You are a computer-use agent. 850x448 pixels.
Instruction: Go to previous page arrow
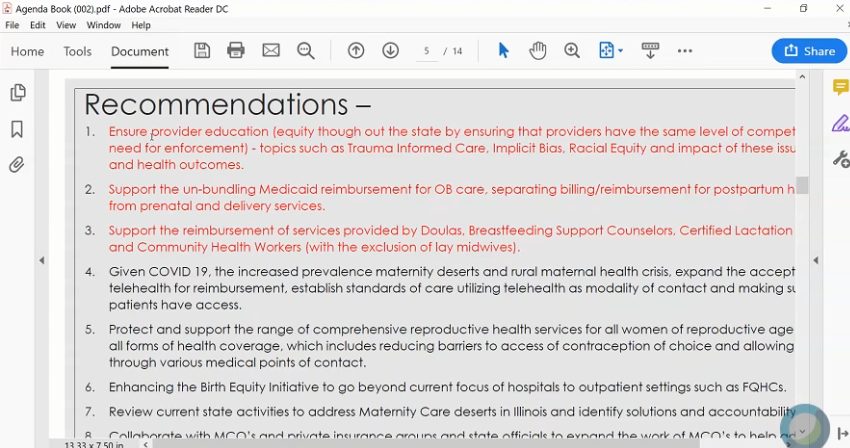click(x=356, y=51)
